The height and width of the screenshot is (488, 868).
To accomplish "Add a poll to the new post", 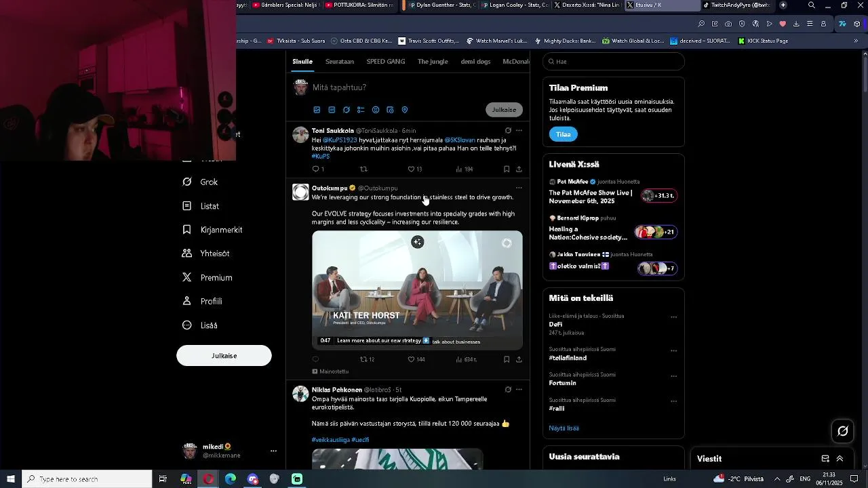I will [x=361, y=110].
